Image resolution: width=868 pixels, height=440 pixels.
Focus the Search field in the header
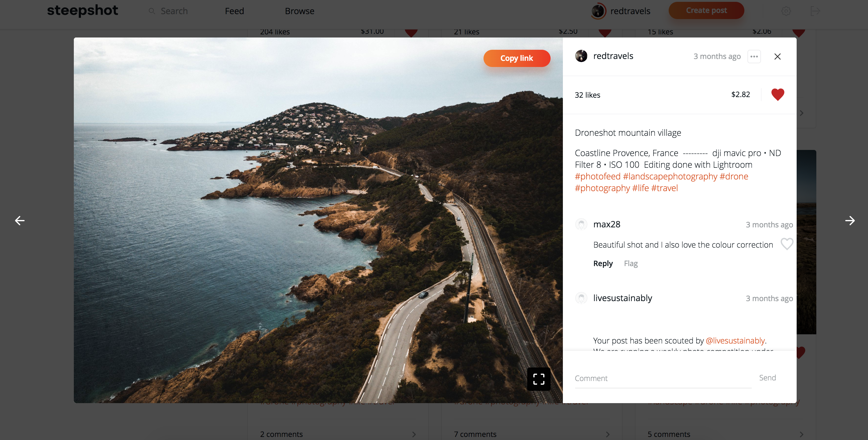(x=174, y=11)
